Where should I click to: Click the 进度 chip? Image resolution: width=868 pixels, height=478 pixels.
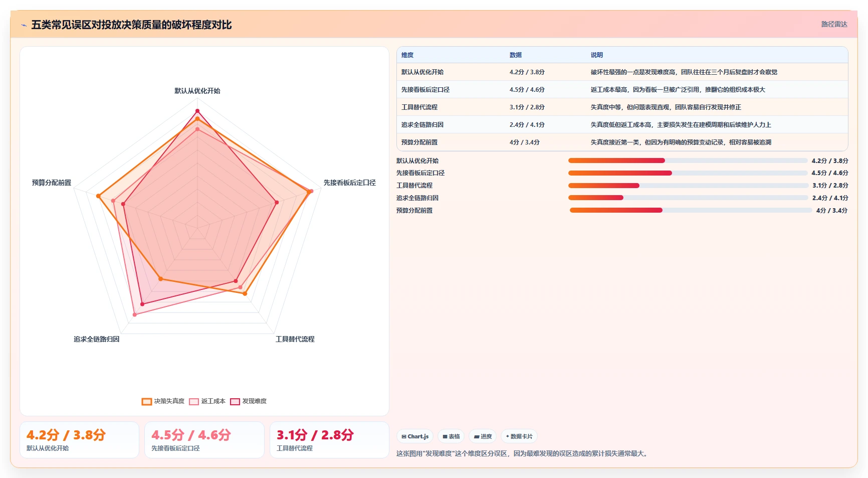483,436
